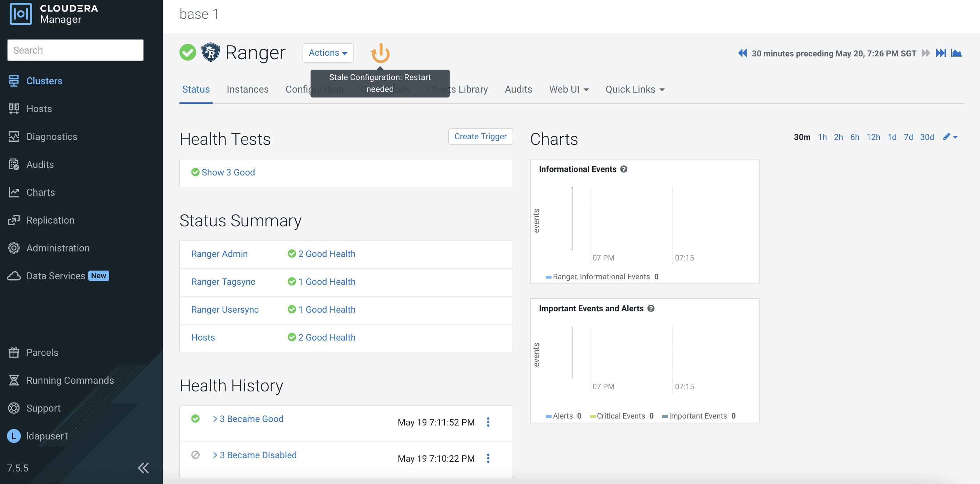
Task: Open Running Commands in sidebar
Action: 70,380
